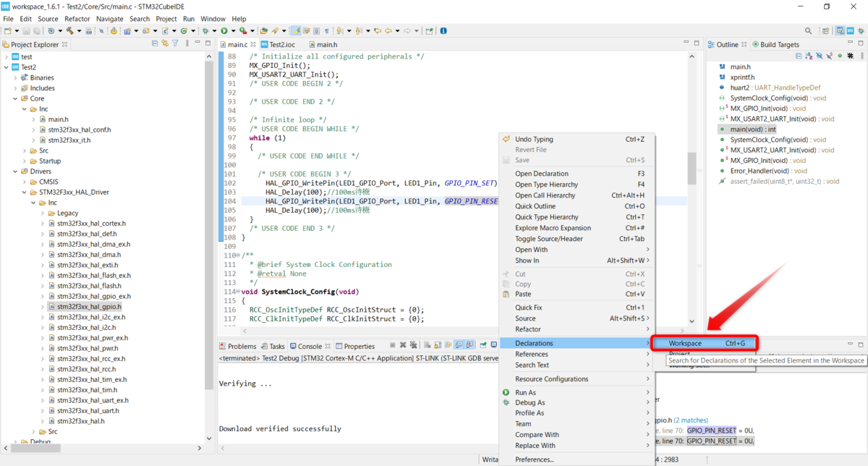Image resolution: width=868 pixels, height=466 pixels.
Task: Click the Open Perspective icon
Action: tap(826, 31)
